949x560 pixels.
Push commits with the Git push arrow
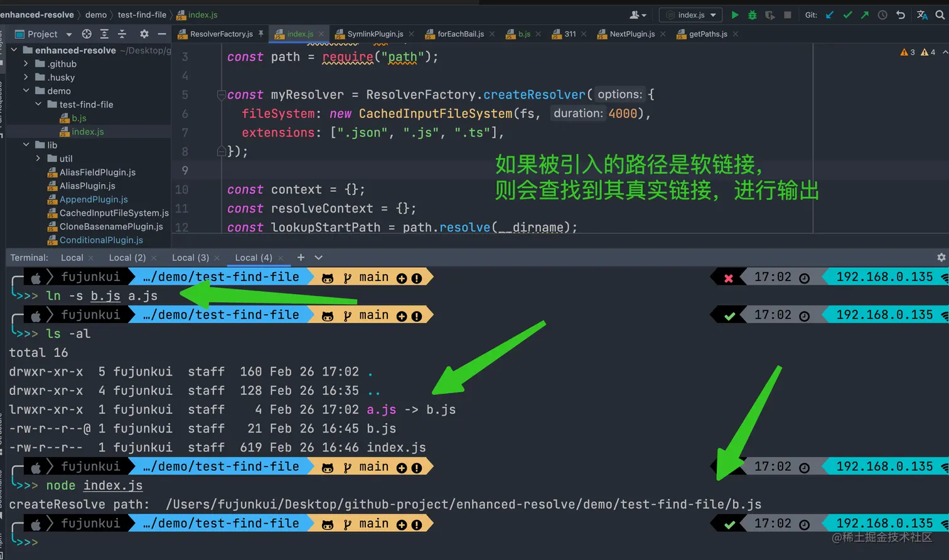pyautogui.click(x=865, y=15)
